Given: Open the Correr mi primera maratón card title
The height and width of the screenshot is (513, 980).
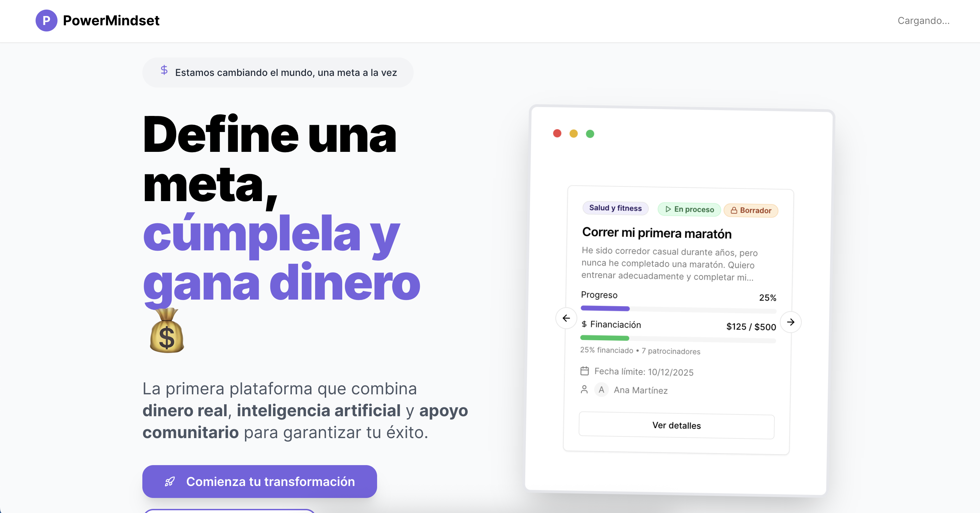Looking at the screenshot, I should pyautogui.click(x=656, y=234).
